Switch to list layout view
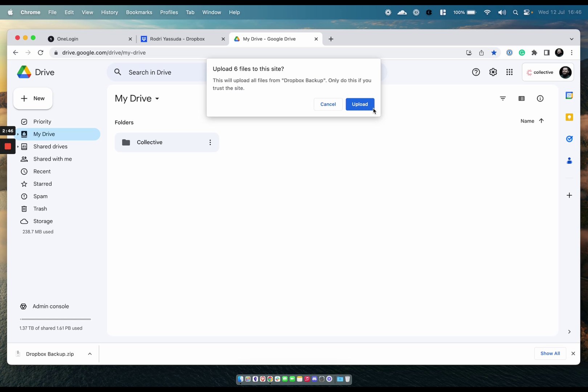 [522, 98]
